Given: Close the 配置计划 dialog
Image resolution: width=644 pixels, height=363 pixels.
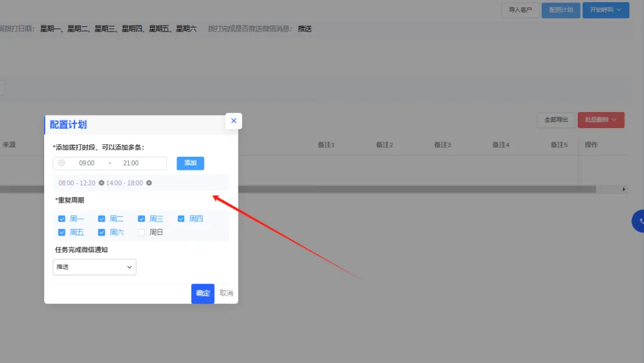Looking at the screenshot, I should click(x=233, y=120).
